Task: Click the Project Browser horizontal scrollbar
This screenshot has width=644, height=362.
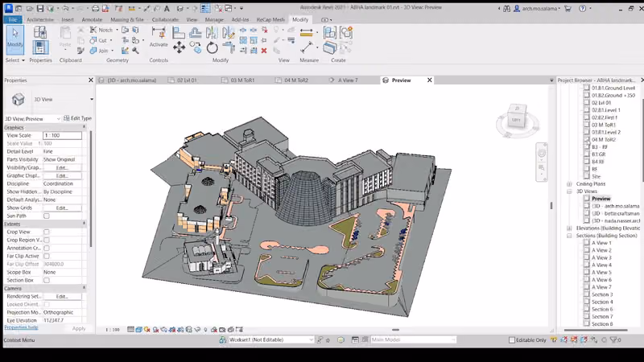Action: coord(596,330)
